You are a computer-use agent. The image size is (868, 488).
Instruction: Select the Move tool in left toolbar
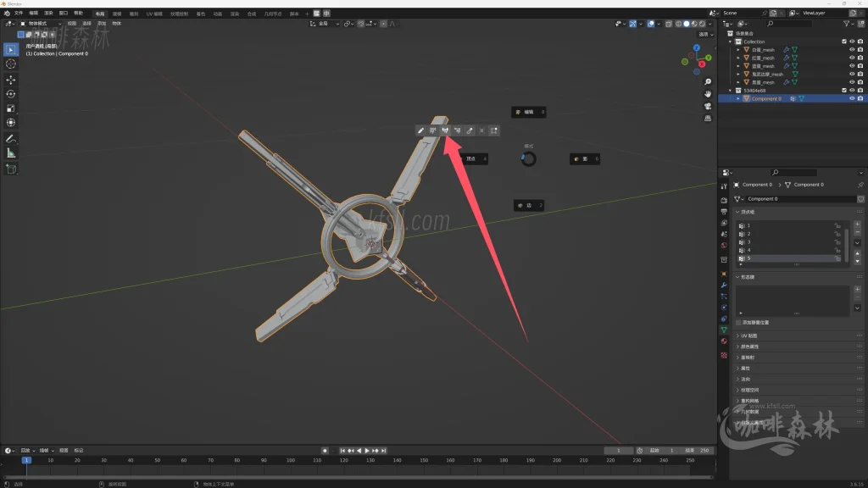pos(11,79)
